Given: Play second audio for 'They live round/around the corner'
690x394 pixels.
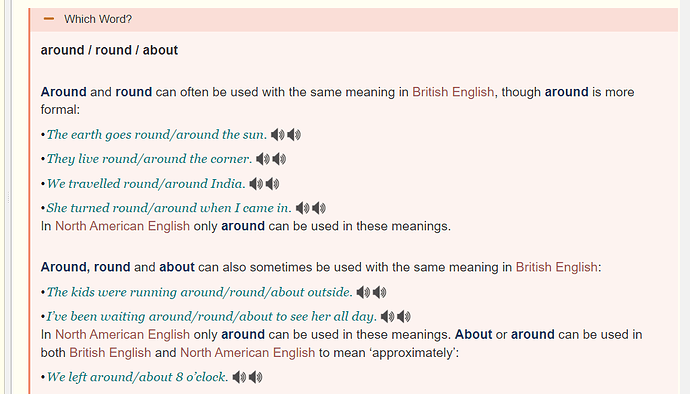Looking at the screenshot, I should point(279,159).
